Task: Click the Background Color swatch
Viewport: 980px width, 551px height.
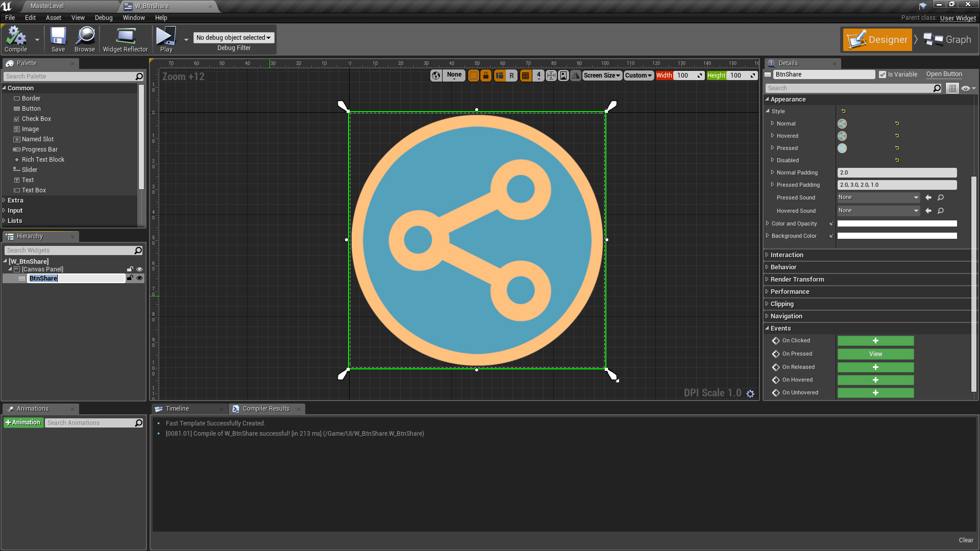Action: point(897,236)
